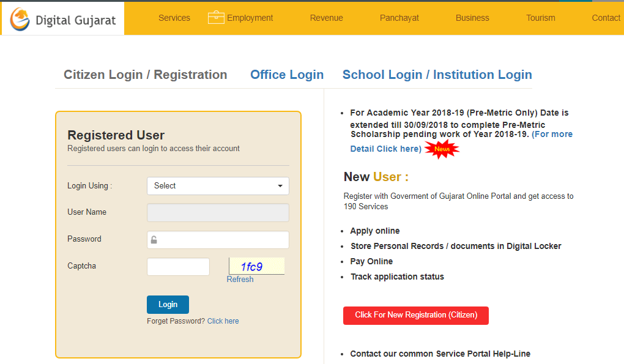Open the Login Using Select dropdown
The width and height of the screenshot is (624, 364).
point(218,185)
